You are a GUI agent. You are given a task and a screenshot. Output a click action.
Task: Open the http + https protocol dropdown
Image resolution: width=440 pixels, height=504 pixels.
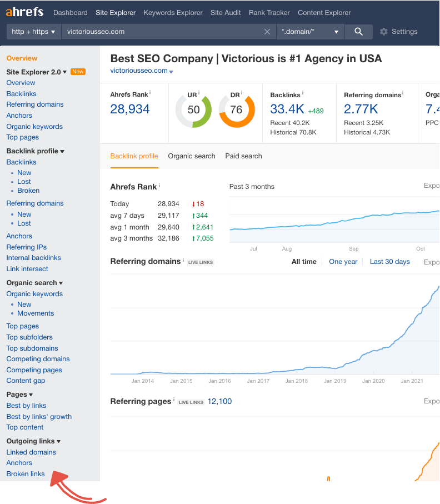tap(33, 32)
